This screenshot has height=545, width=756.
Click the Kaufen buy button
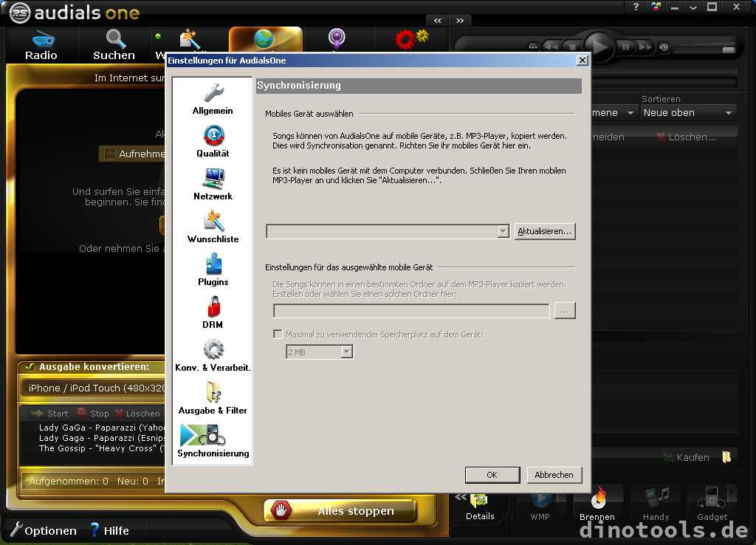(x=687, y=457)
